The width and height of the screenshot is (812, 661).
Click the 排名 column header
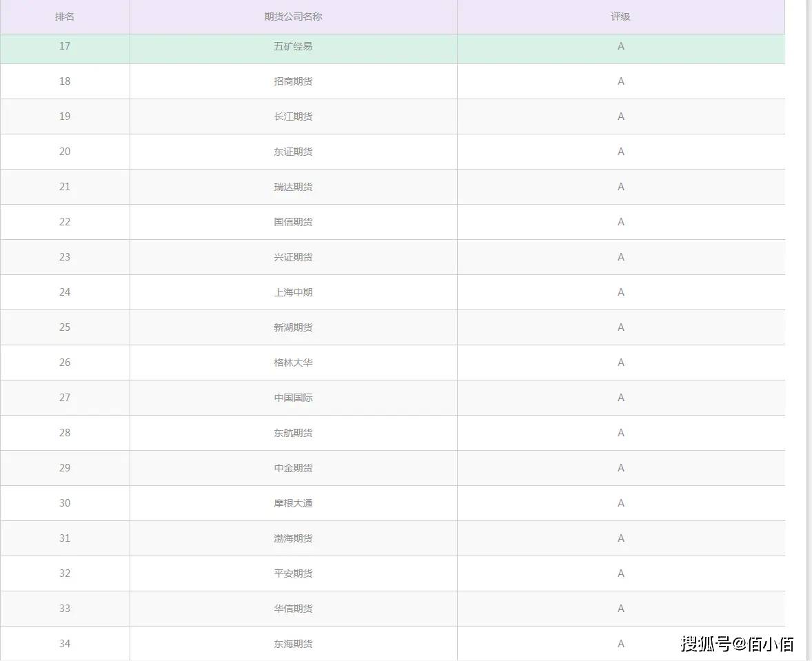(x=65, y=17)
